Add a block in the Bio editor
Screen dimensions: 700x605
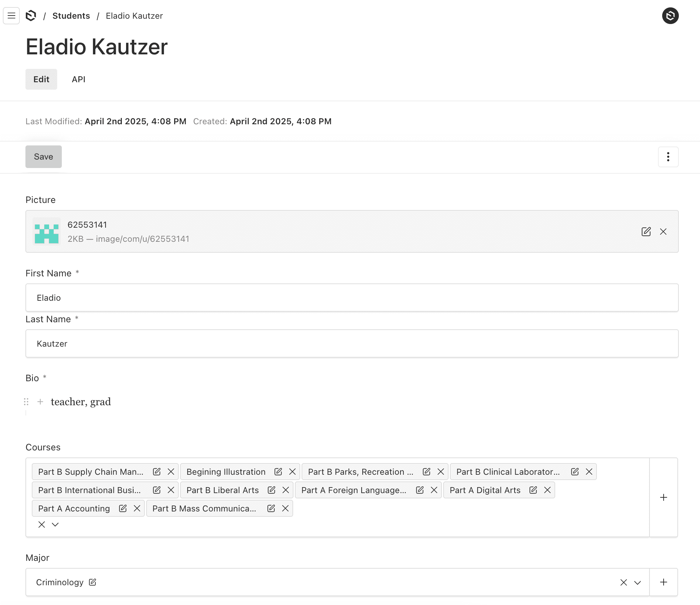[x=40, y=402]
